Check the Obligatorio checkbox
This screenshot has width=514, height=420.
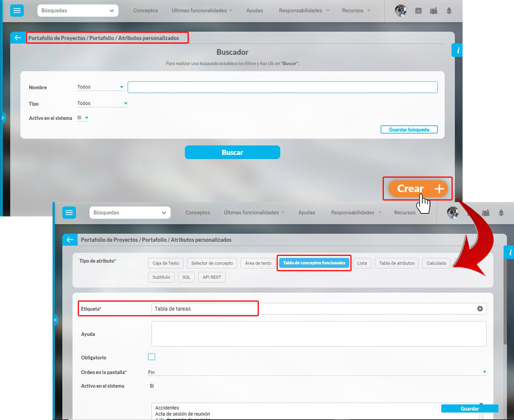152,357
